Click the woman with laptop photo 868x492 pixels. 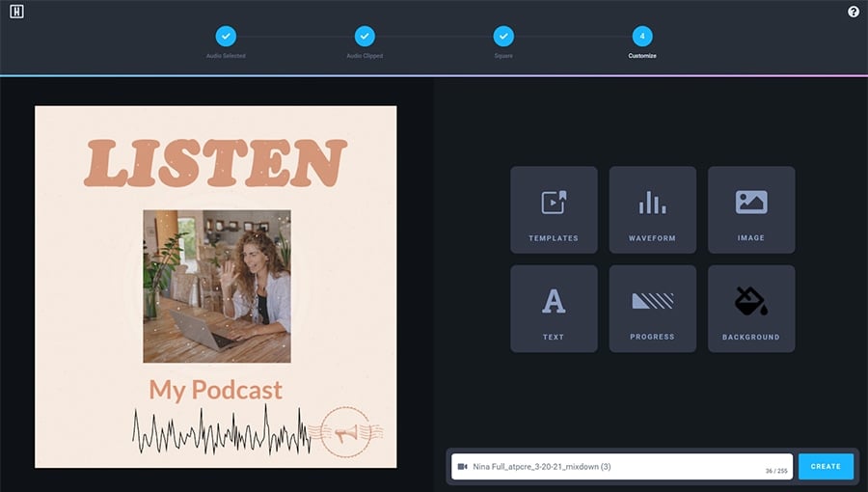(x=216, y=286)
